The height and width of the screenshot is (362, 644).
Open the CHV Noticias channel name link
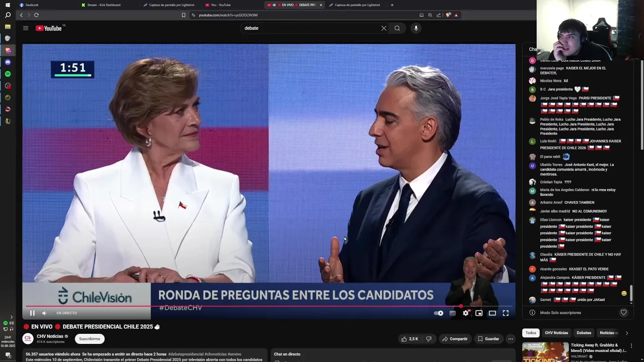click(x=50, y=336)
